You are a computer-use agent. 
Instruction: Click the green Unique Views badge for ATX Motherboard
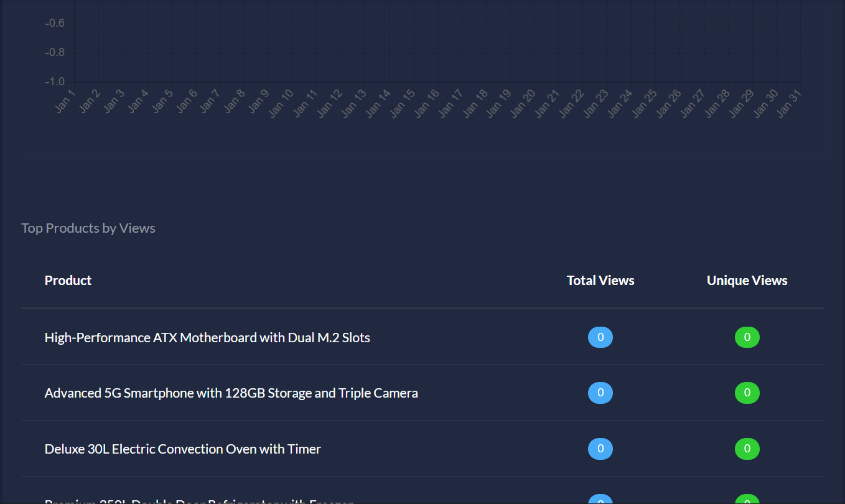pos(747,337)
